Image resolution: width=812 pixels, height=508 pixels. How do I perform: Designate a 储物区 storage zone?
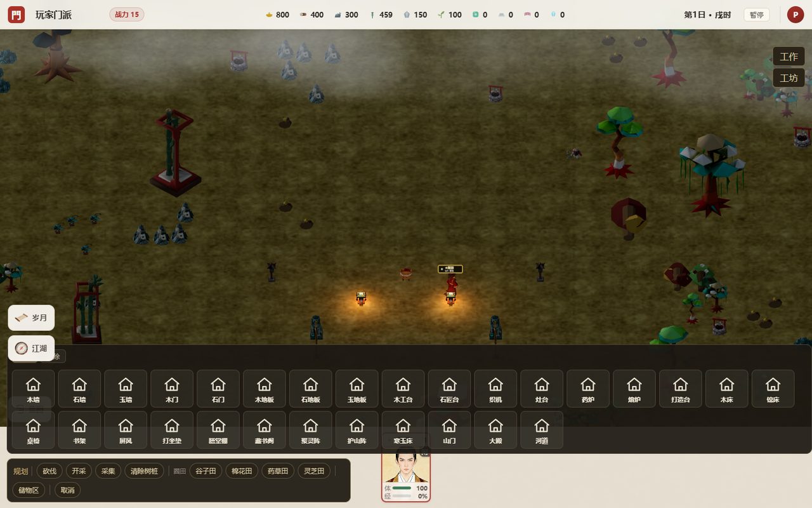coord(29,490)
